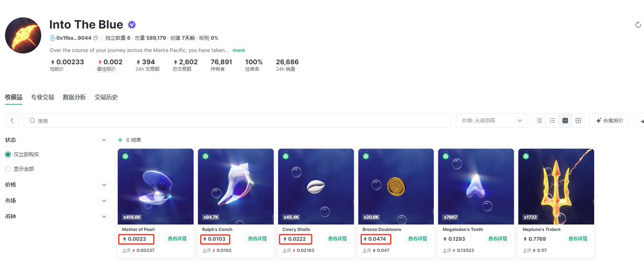
Task: Click 查看详情 for Ralph's Conch
Action: pyautogui.click(x=257, y=239)
